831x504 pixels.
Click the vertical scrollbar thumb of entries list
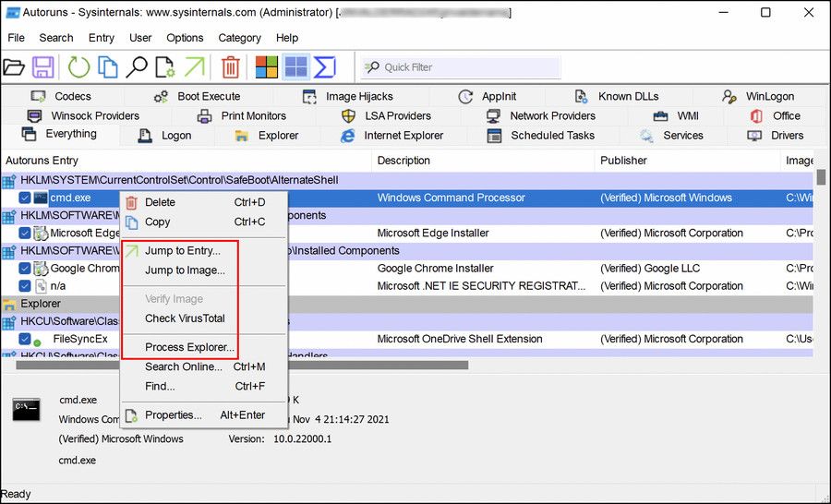(822, 177)
